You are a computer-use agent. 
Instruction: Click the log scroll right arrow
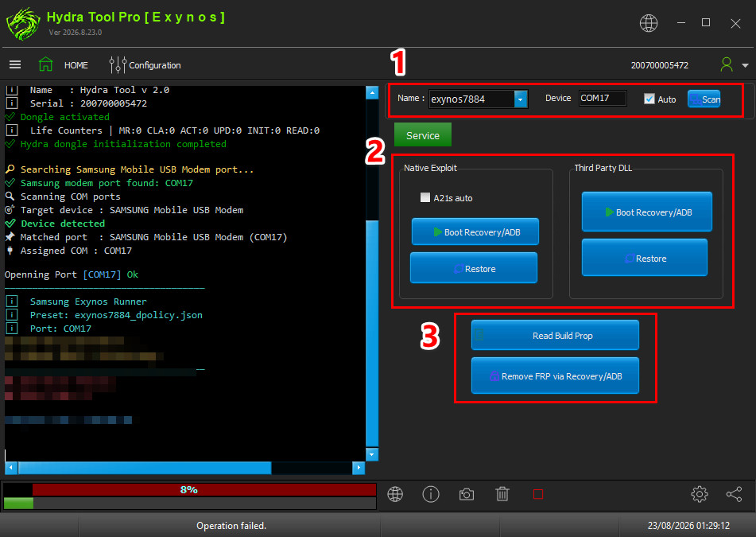click(359, 468)
